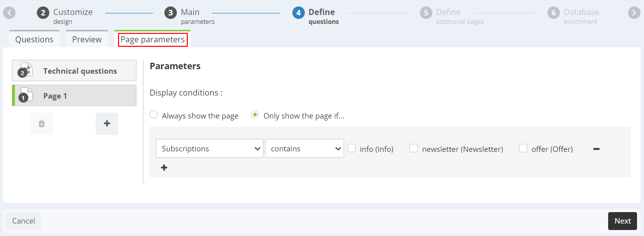Select the Technical questions page icon
The width and height of the screenshot is (644, 236).
click(x=25, y=70)
